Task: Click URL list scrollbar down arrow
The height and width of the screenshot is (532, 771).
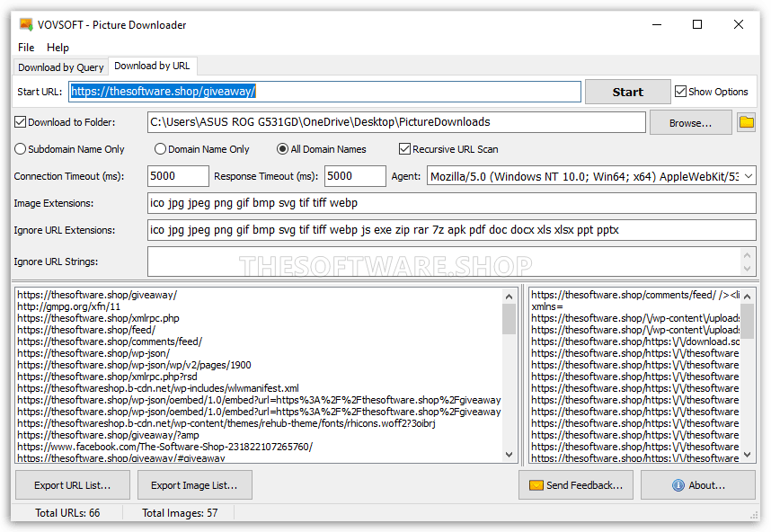Action: point(509,455)
